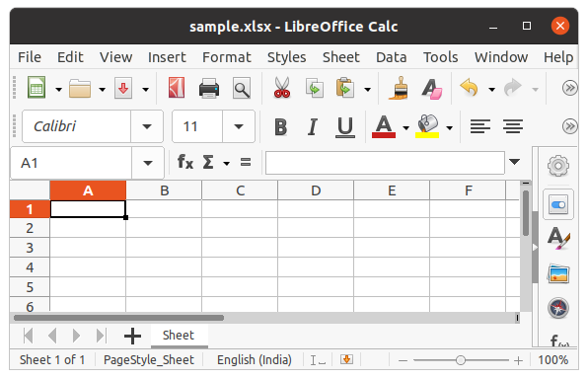Open the Data menu
Image resolution: width=588 pixels, height=379 pixels.
[391, 57]
